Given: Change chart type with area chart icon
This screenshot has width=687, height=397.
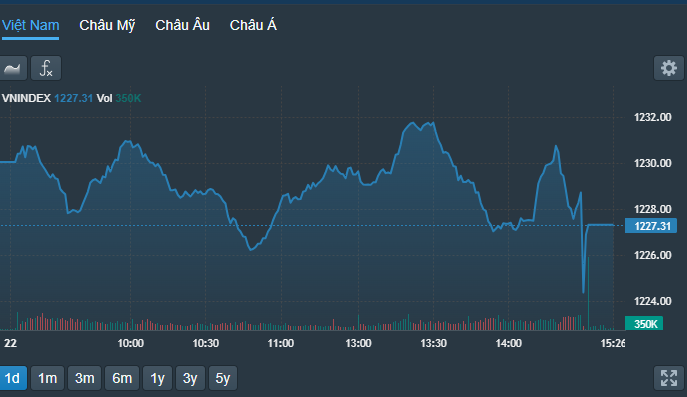Looking at the screenshot, I should 12,68.
